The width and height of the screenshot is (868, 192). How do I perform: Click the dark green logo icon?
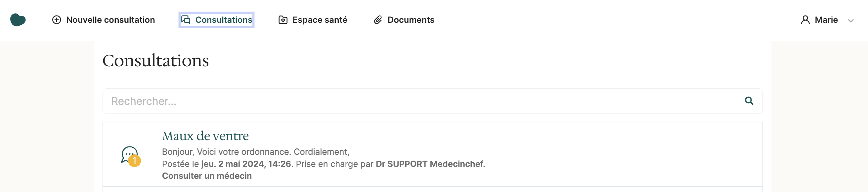coord(18,20)
